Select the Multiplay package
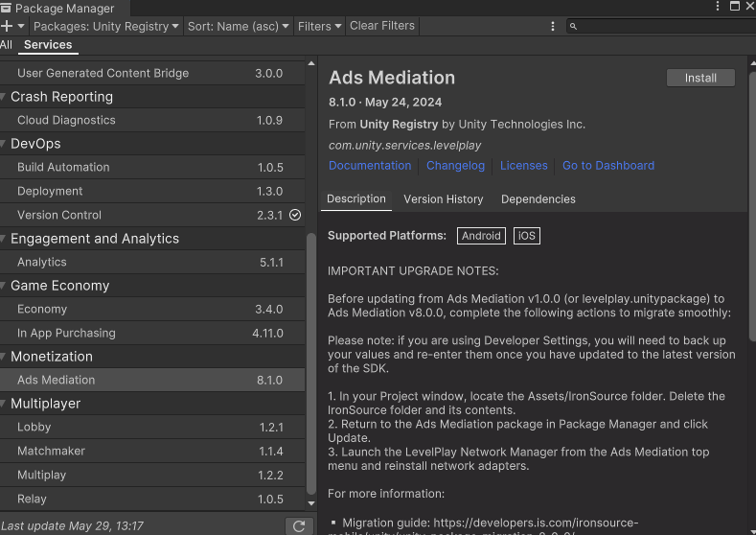The width and height of the screenshot is (756, 535). 152,476
